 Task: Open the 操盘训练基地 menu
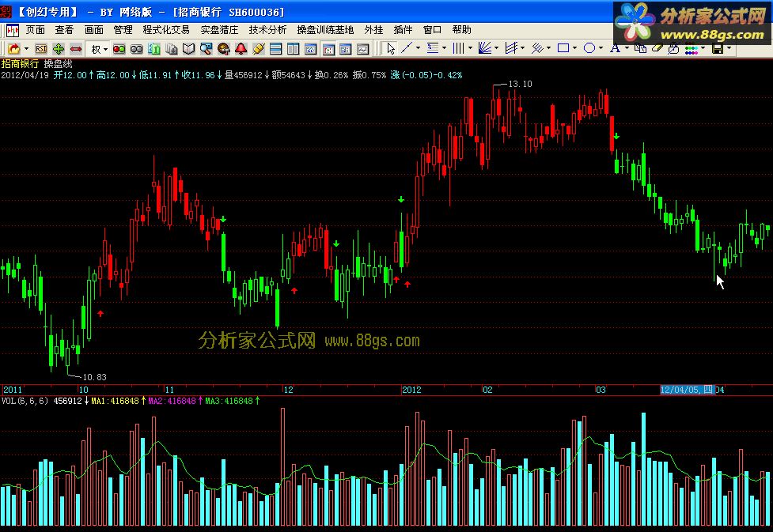pyautogui.click(x=325, y=30)
